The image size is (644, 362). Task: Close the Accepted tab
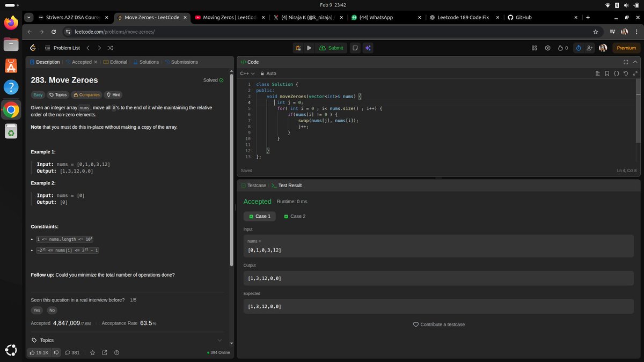(96, 62)
